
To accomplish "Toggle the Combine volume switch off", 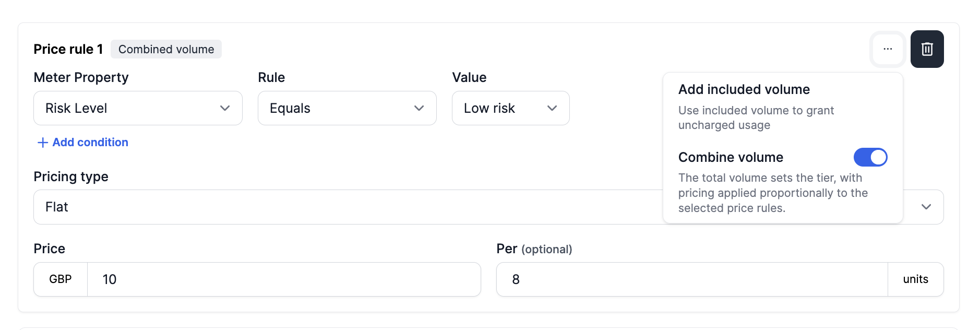I will click(870, 157).
